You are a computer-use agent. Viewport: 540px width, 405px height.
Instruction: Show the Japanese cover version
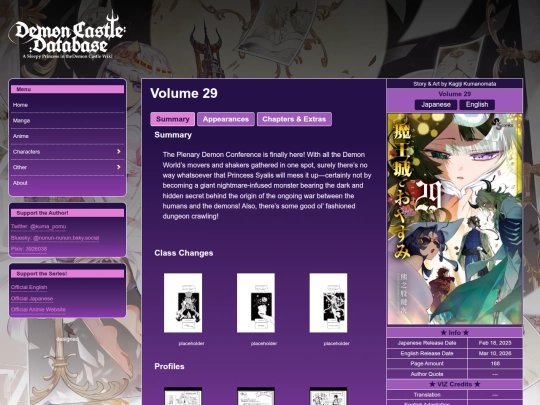click(436, 105)
